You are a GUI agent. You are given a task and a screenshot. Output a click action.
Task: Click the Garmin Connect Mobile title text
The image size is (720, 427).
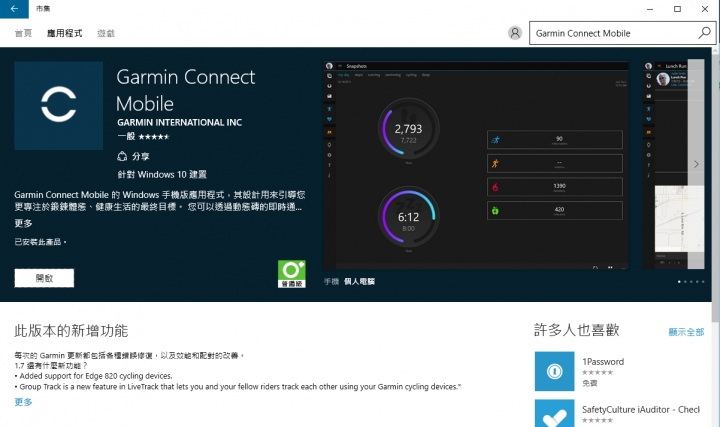tap(186, 90)
